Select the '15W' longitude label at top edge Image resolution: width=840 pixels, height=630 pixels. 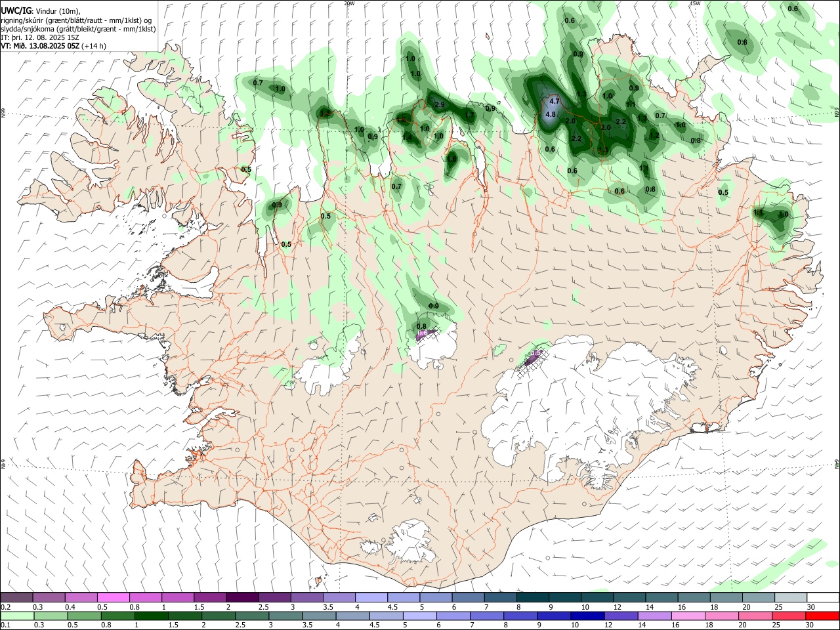tap(695, 3)
